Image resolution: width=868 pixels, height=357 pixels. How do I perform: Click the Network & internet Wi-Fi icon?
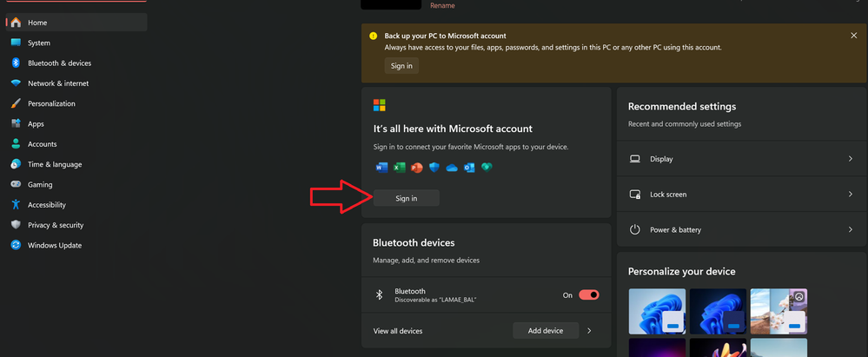16,83
